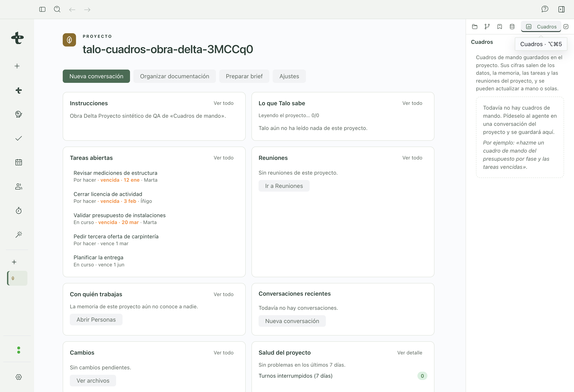Open the help chat bubble icon
The height and width of the screenshot is (392, 574).
tap(545, 9)
